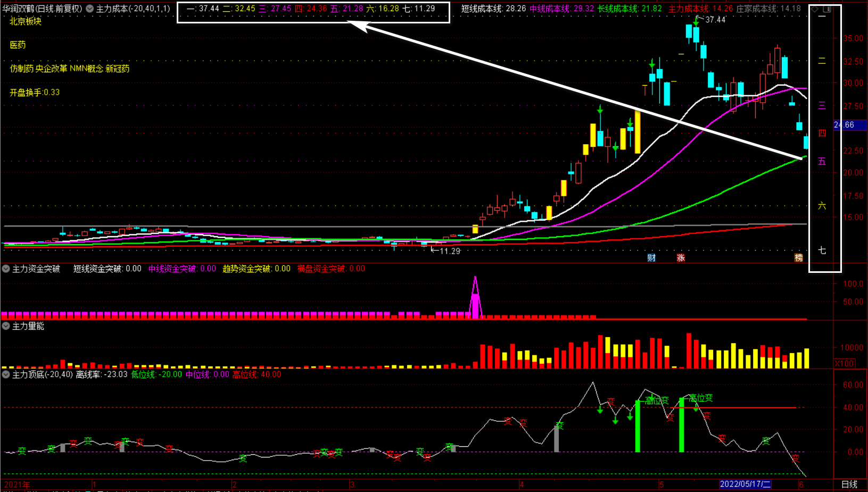Click the green 高位变 signal marker
The width and height of the screenshot is (868, 492).
tap(700, 398)
